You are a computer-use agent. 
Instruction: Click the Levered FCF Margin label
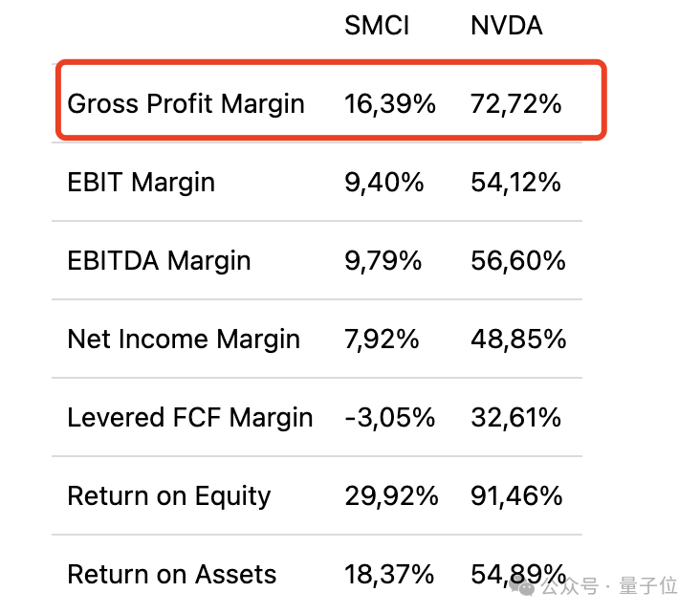(190, 418)
